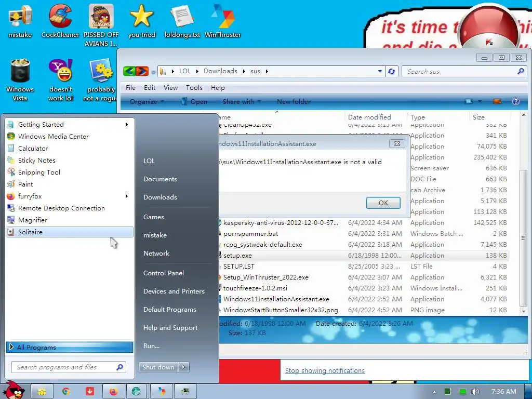
Task: Toggle the Explorer preview pane icon
Action: [497, 101]
